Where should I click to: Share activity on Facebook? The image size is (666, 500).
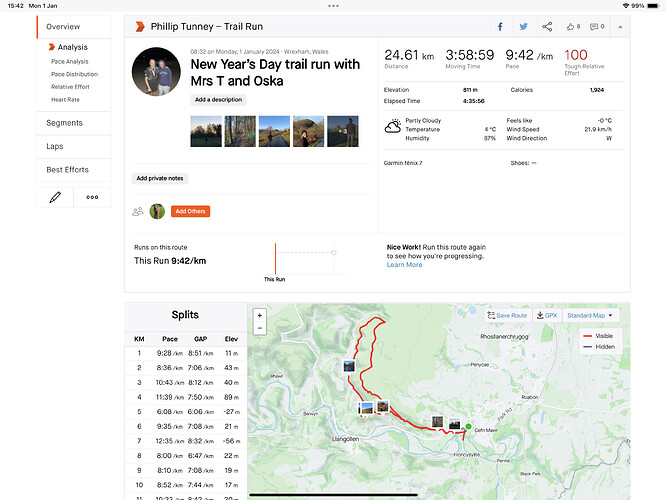tap(500, 27)
